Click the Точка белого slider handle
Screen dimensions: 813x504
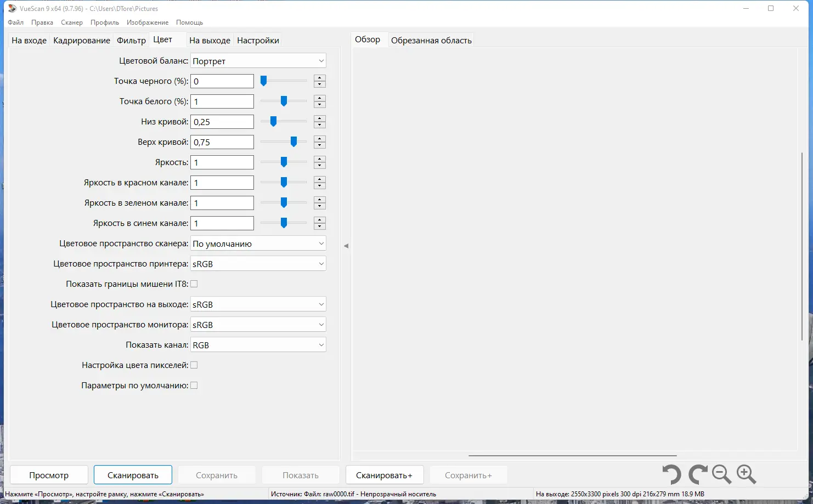click(284, 101)
